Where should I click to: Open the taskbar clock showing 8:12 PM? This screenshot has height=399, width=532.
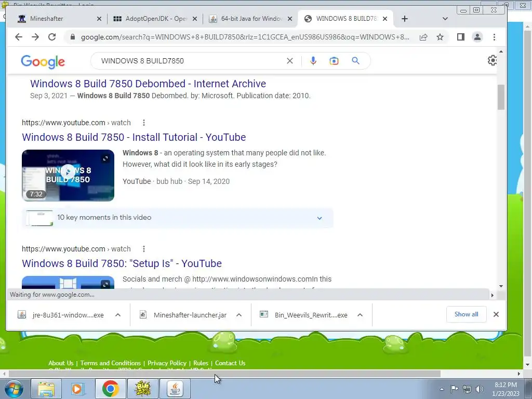point(506,389)
